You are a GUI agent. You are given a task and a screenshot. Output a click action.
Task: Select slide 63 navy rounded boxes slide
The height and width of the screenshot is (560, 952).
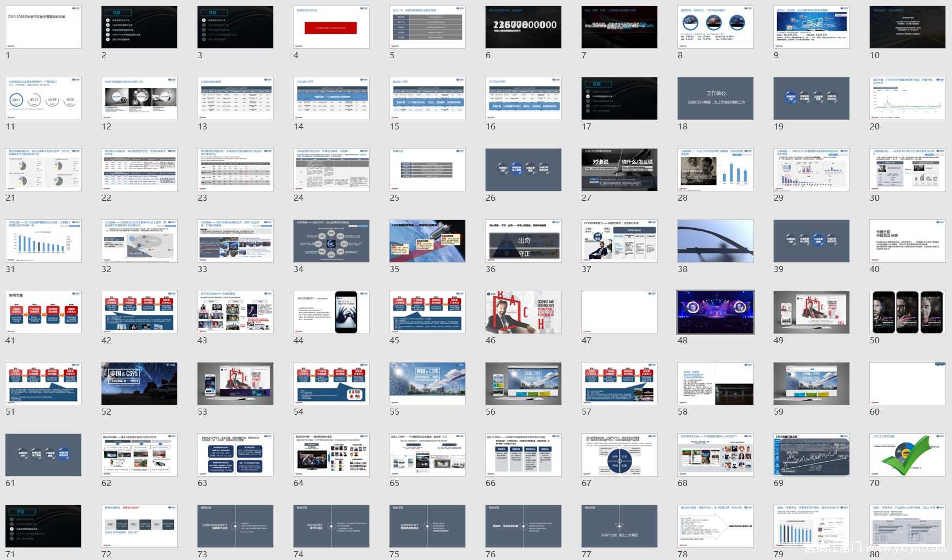235,455
